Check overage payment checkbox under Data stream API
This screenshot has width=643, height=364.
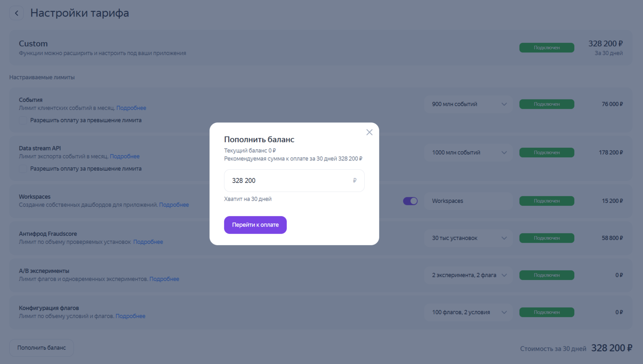tap(23, 169)
